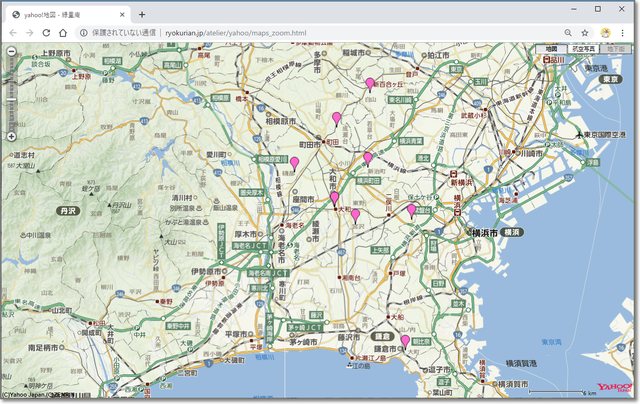Open a new browser tab
640x404 pixels.
coord(142,14)
